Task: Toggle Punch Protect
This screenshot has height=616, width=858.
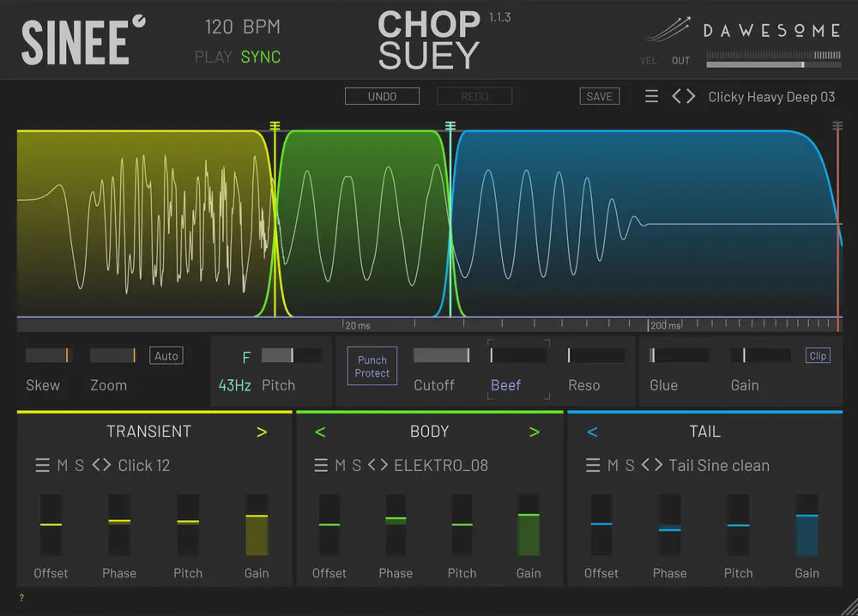Action: pyautogui.click(x=372, y=366)
